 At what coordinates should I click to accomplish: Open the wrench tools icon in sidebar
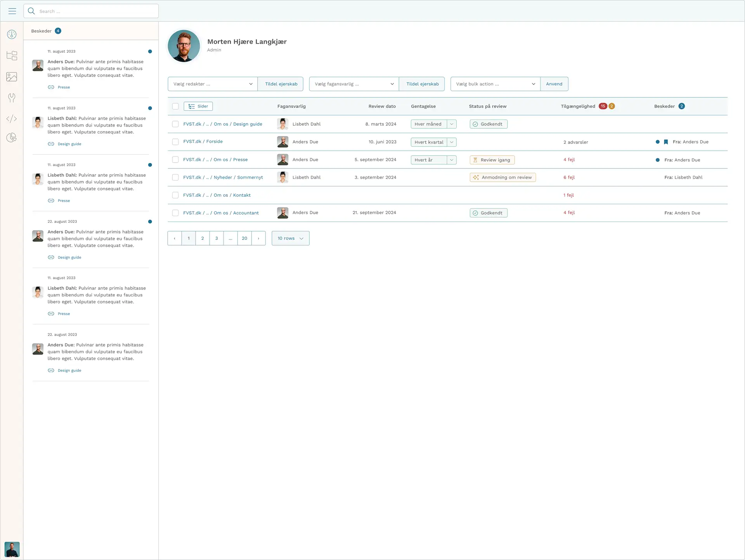click(12, 98)
